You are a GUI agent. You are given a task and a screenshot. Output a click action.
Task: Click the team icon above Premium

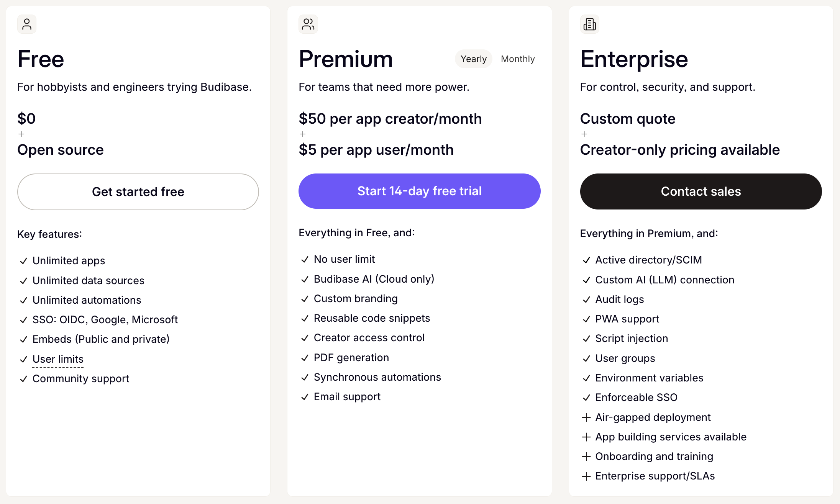tap(308, 24)
